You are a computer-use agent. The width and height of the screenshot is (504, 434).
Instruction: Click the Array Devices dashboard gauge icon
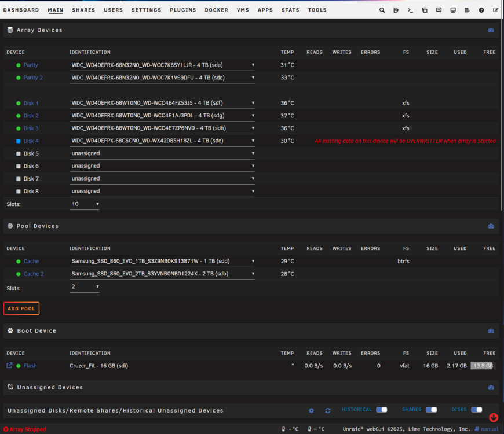491,30
